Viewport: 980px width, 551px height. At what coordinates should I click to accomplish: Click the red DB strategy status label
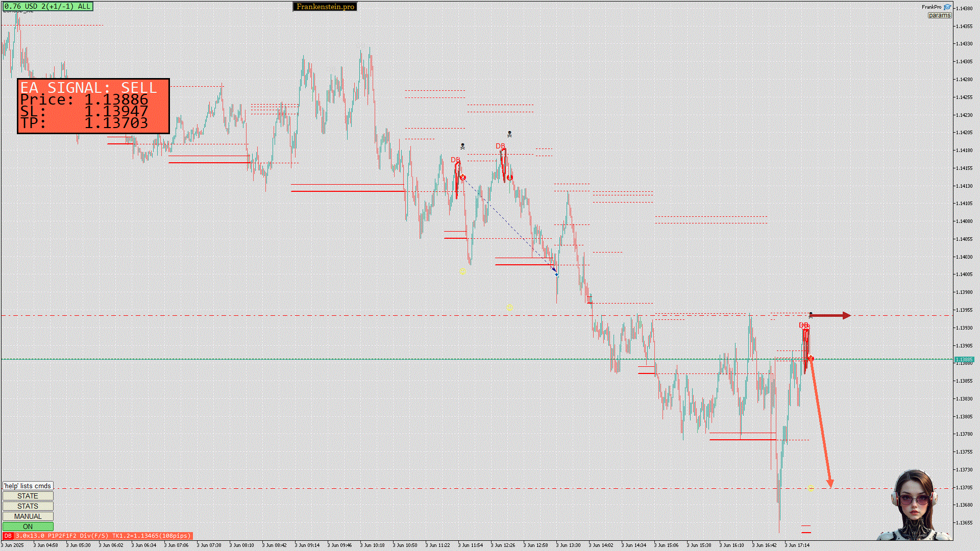pyautogui.click(x=97, y=536)
